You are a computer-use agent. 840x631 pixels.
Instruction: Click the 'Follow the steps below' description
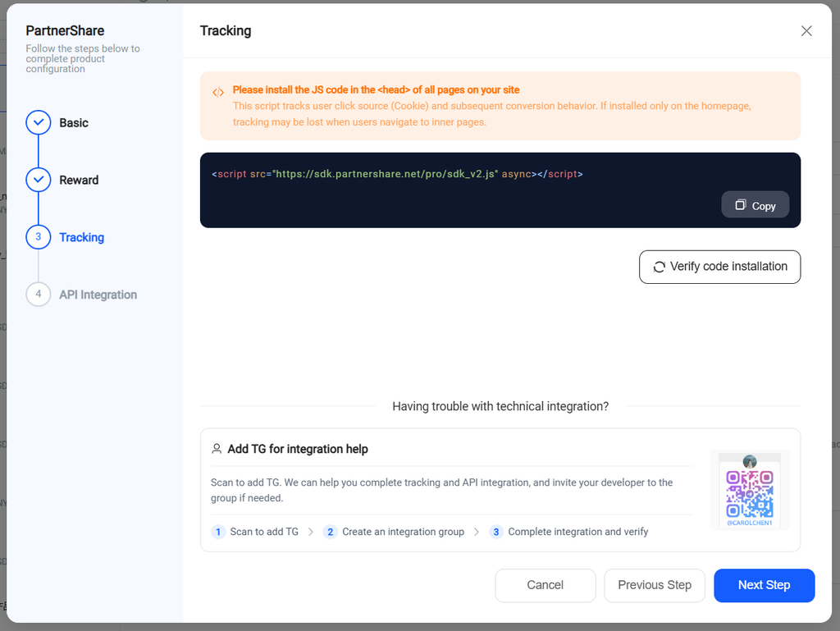83,58
